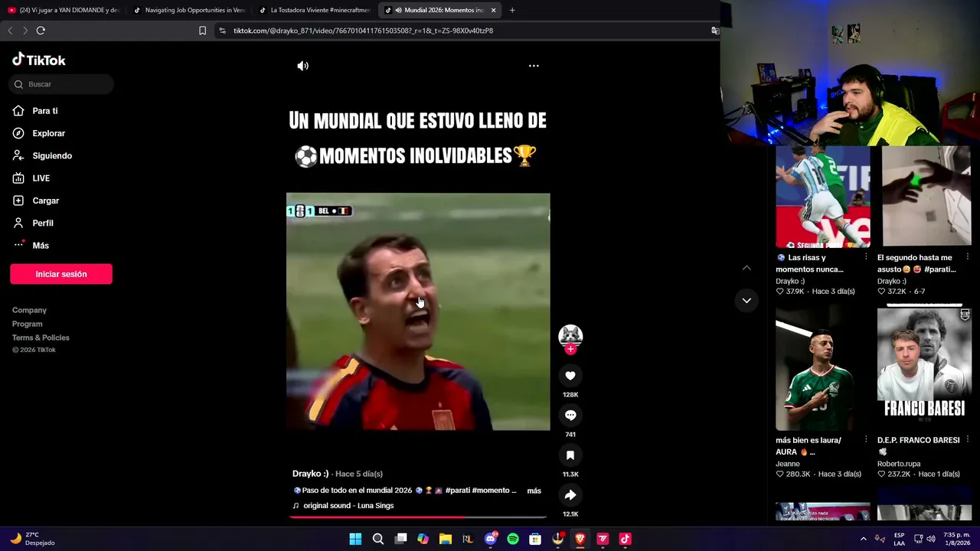
Task: Switch to the Vi jugar a YAN DIOMANDE tab
Action: click(63, 10)
